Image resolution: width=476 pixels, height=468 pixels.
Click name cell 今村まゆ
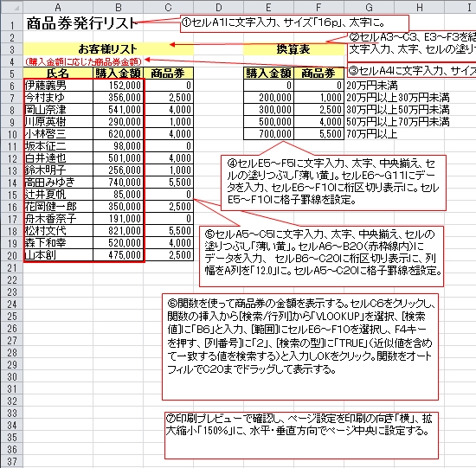pos(58,98)
